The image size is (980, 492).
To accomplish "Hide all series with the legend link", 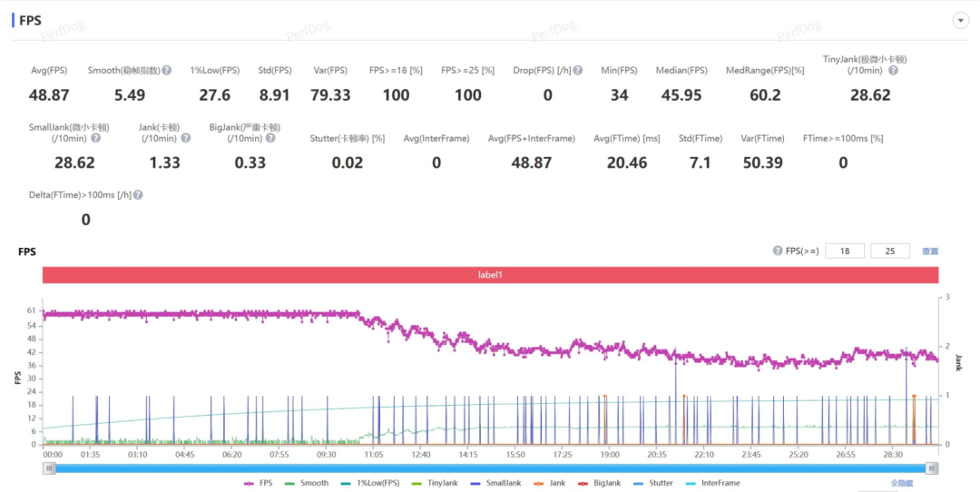I will (902, 484).
